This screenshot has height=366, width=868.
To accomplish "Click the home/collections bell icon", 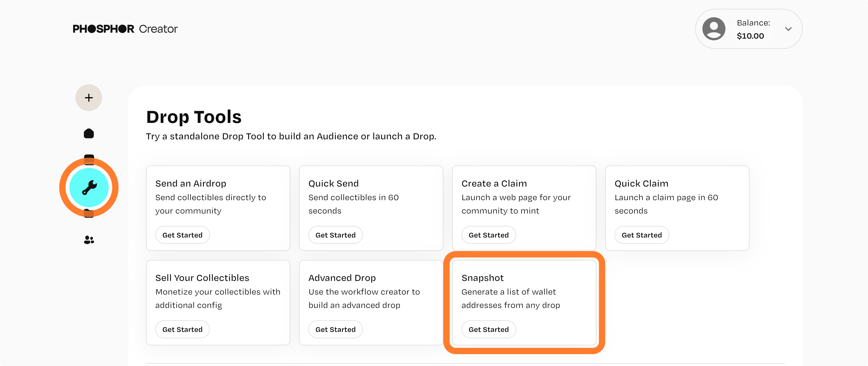I will tap(89, 134).
